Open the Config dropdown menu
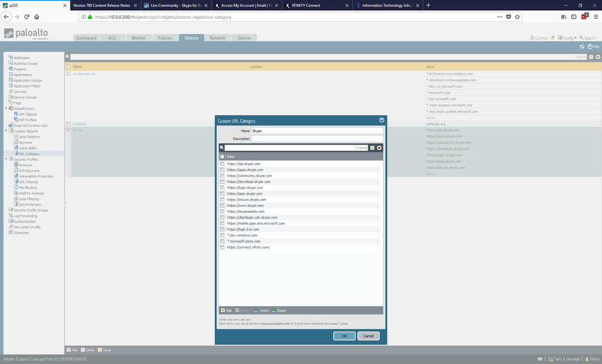The width and height of the screenshot is (602, 364). click(x=567, y=38)
